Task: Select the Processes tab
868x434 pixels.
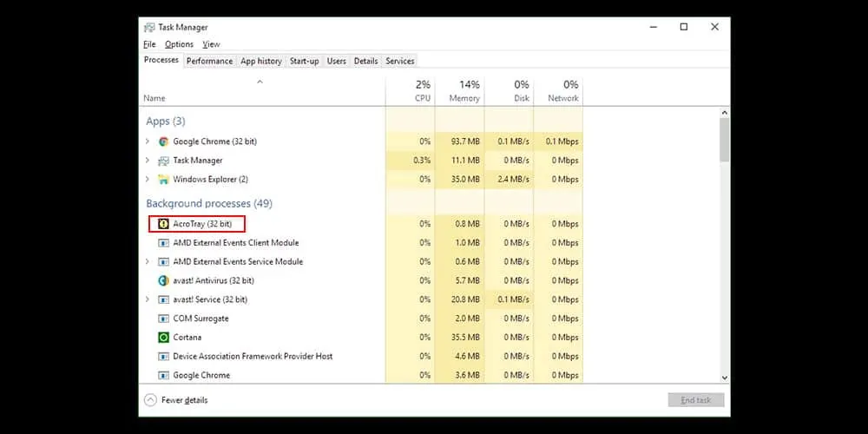Action: [x=161, y=60]
